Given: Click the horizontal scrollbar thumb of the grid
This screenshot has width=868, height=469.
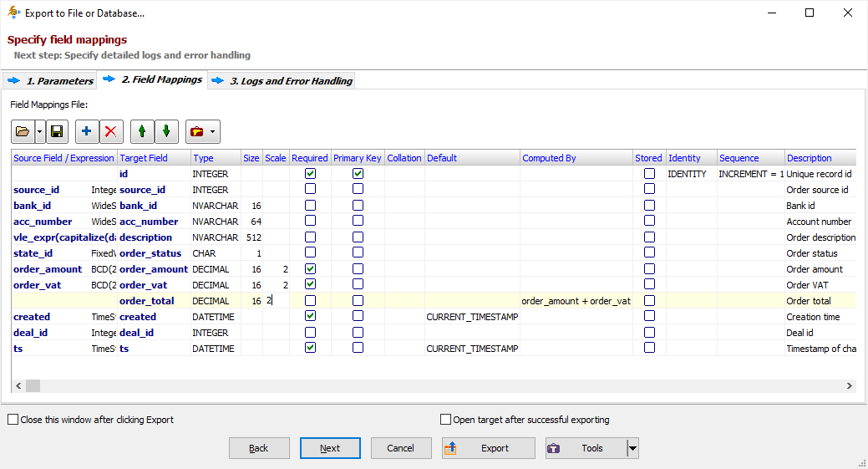Looking at the screenshot, I should pos(33,385).
